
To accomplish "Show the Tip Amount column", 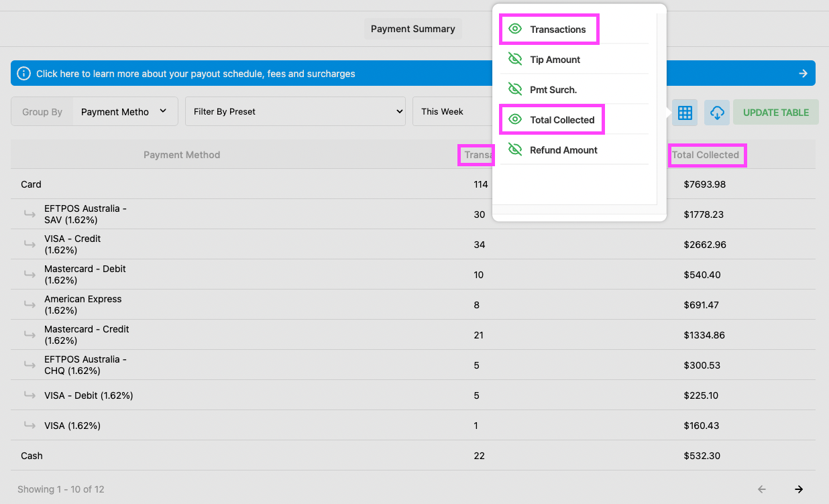I will 515,60.
